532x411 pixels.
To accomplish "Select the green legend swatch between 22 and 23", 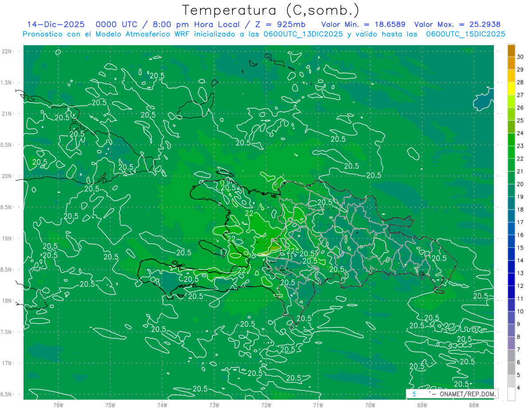I will (511, 153).
